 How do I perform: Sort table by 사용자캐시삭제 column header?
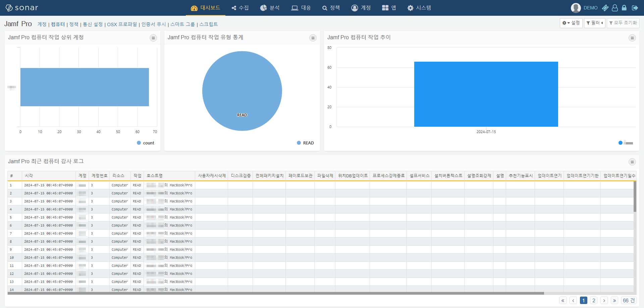pos(212,176)
